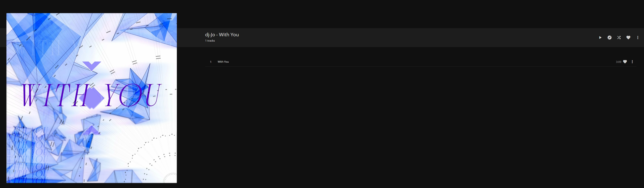Click repeated WITH YOU text on cover corner
The height and width of the screenshot is (188, 644).
click(x=28, y=155)
